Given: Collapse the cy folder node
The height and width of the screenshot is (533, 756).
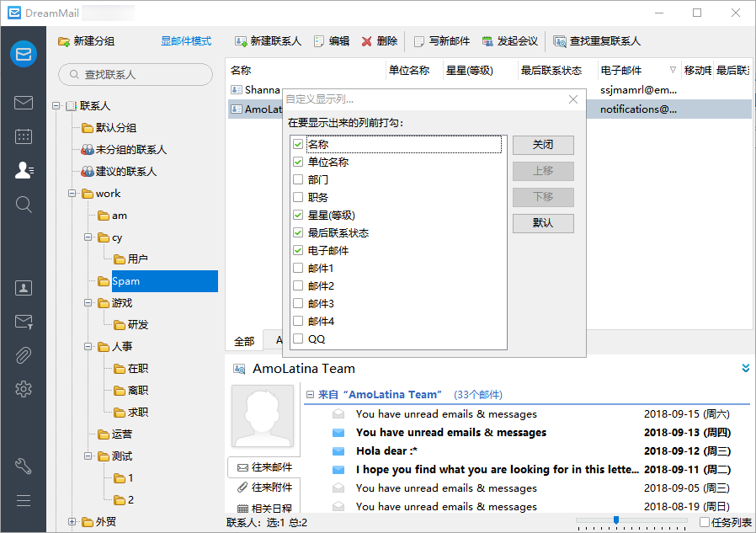Looking at the screenshot, I should tap(88, 237).
